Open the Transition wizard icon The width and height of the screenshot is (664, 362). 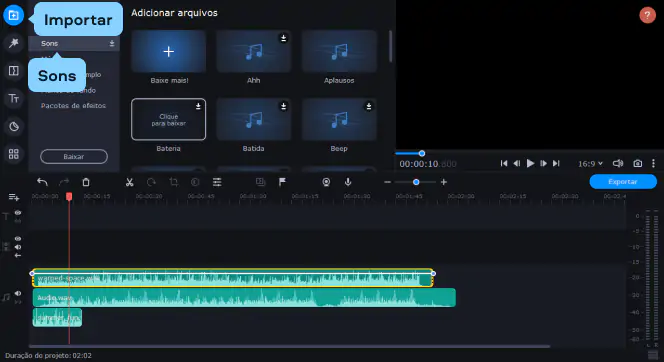260,182
